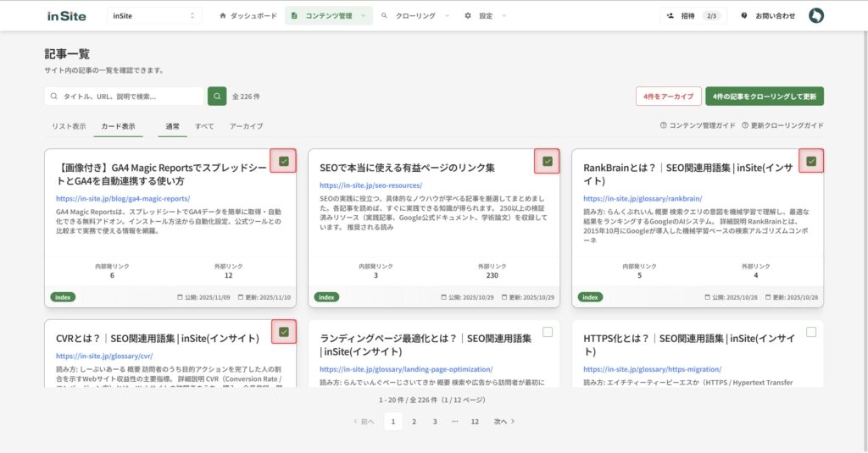Image resolution: width=868 pixels, height=453 pixels.
Task: Open the user avatar menu
Action: pyautogui.click(x=816, y=15)
